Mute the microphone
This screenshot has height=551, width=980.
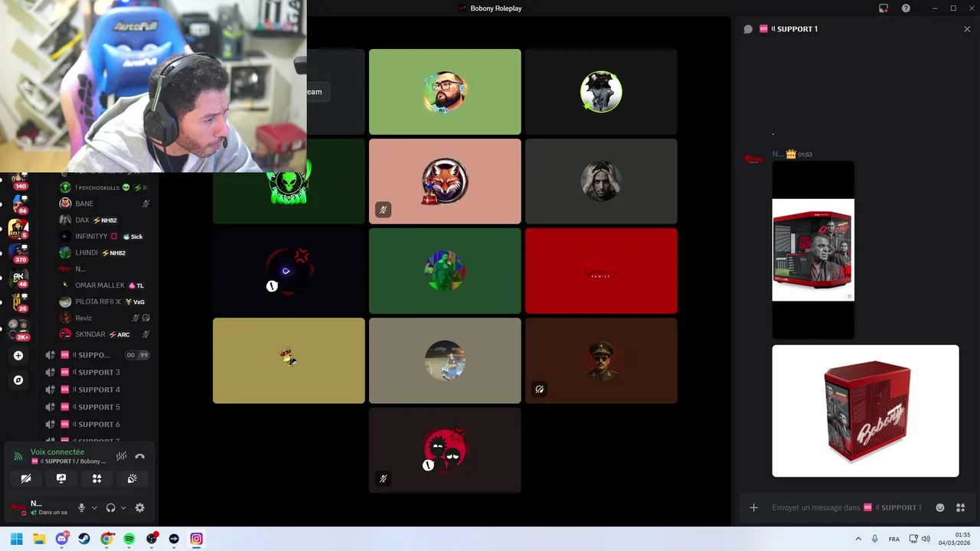81,507
